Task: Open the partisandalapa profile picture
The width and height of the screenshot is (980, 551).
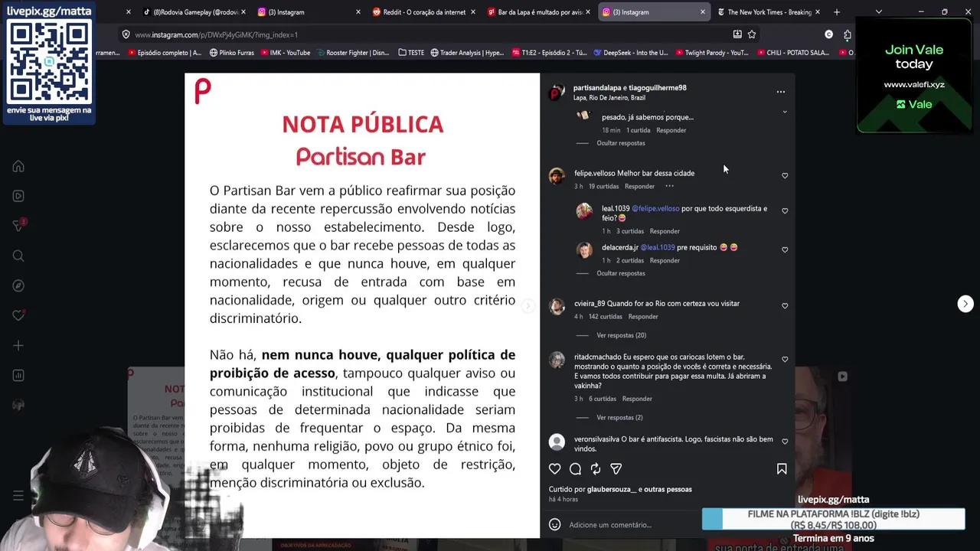Action: 557,93
